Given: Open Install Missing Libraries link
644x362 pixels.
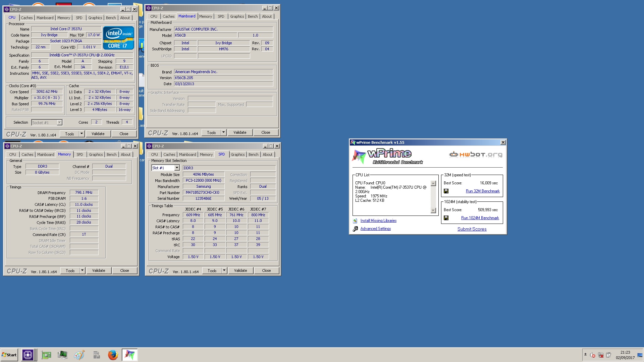Looking at the screenshot, I should coord(378,221).
